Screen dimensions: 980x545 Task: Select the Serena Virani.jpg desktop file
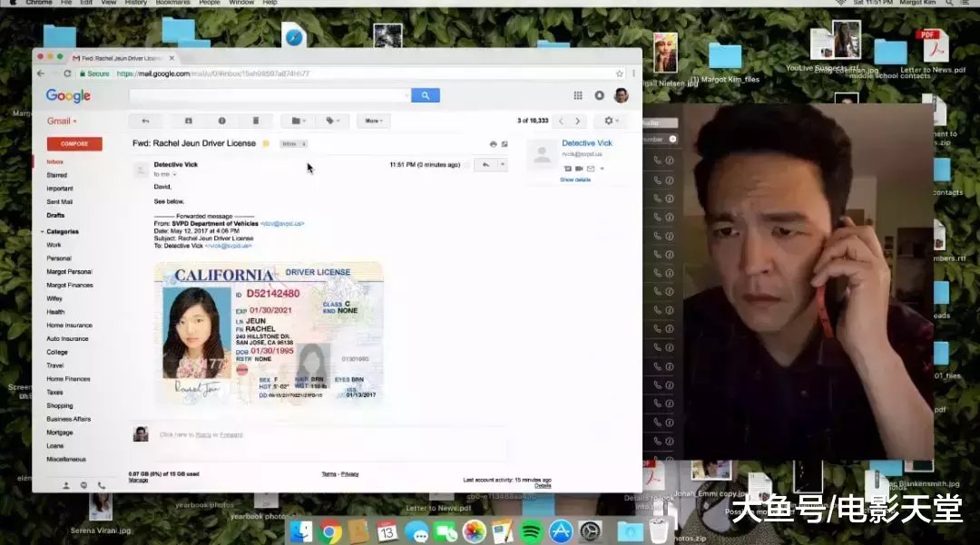[x=101, y=513]
